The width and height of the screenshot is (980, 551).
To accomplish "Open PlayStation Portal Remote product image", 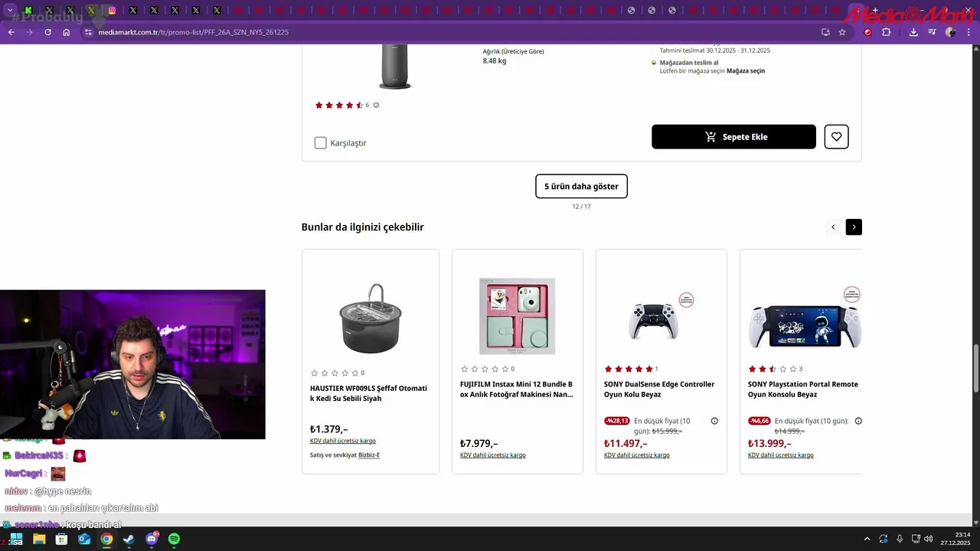I will coord(805,326).
